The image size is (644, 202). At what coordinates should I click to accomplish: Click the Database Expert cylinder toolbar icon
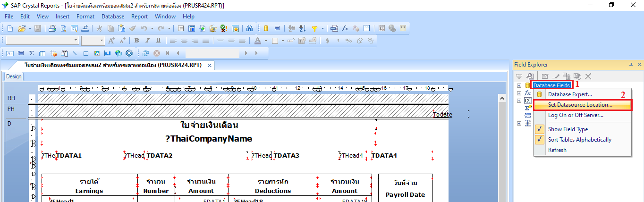tap(266, 28)
